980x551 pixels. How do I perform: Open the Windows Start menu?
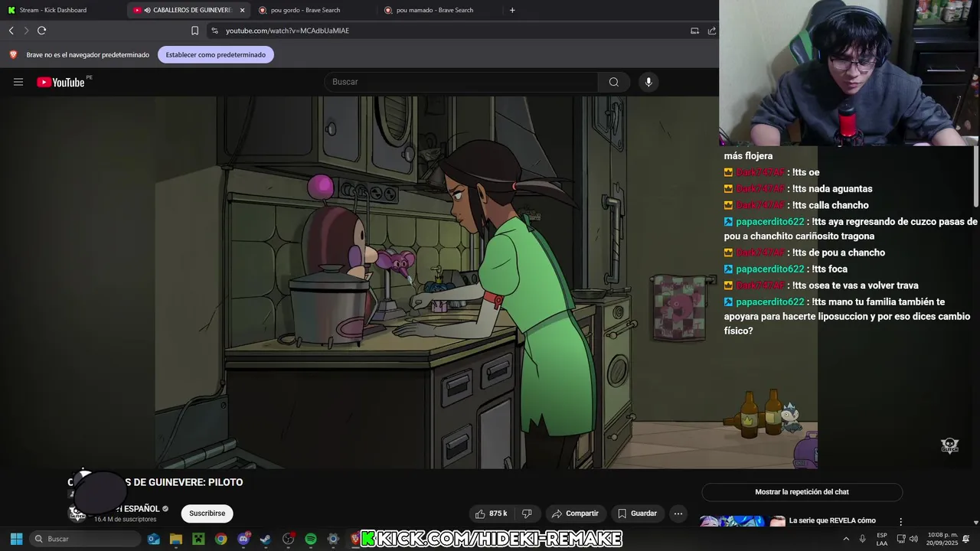(x=16, y=539)
